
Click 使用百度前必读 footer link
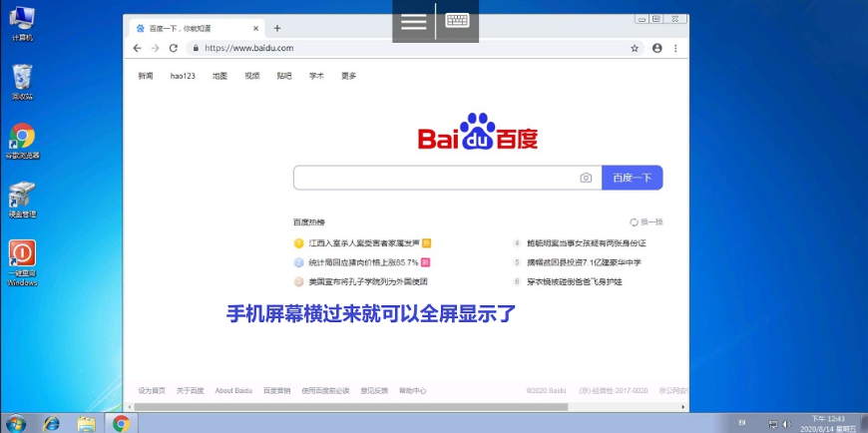click(325, 390)
